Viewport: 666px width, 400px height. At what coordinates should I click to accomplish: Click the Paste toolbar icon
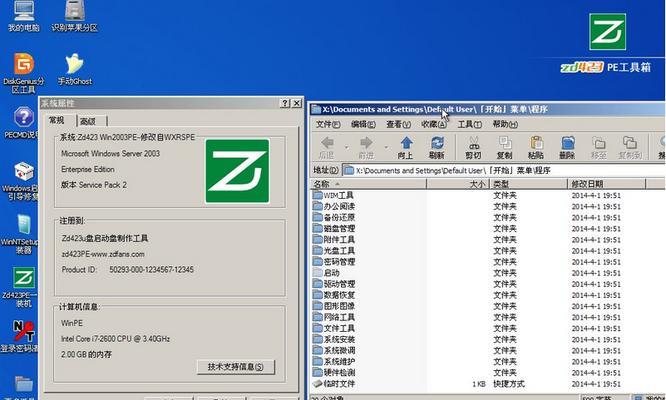536,147
